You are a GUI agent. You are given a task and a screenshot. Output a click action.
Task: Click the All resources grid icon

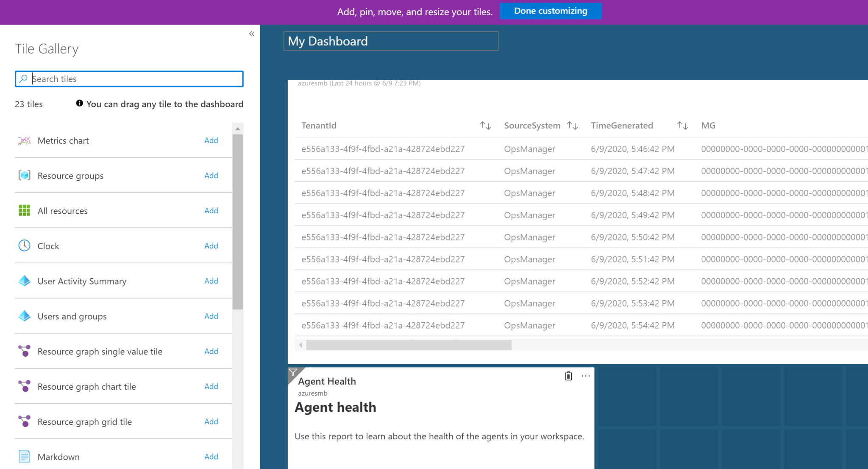pos(24,210)
